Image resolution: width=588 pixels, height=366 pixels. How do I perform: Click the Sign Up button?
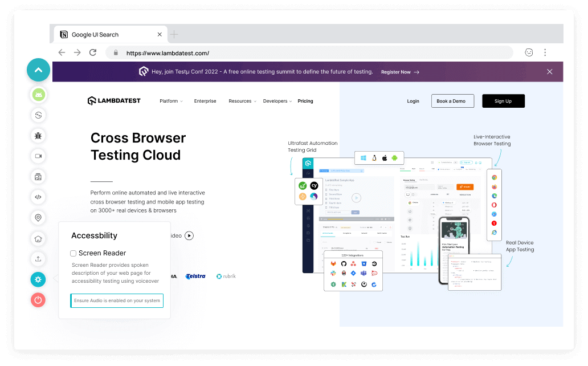[x=503, y=101]
